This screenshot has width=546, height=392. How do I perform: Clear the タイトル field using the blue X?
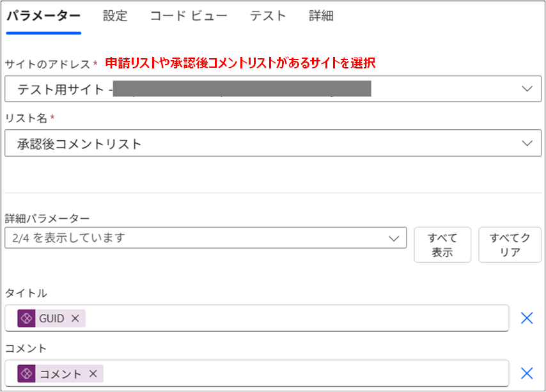[x=526, y=318]
